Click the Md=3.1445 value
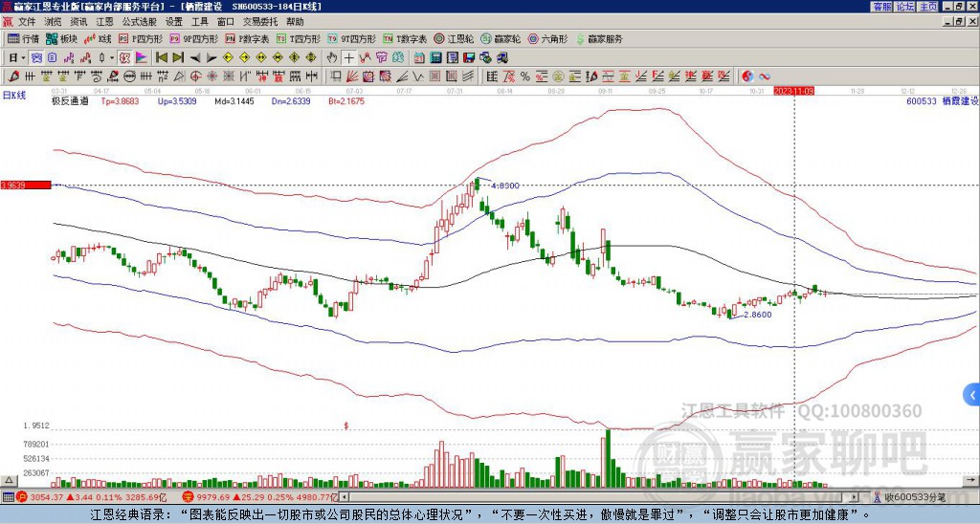The image size is (980, 524). tap(234, 100)
